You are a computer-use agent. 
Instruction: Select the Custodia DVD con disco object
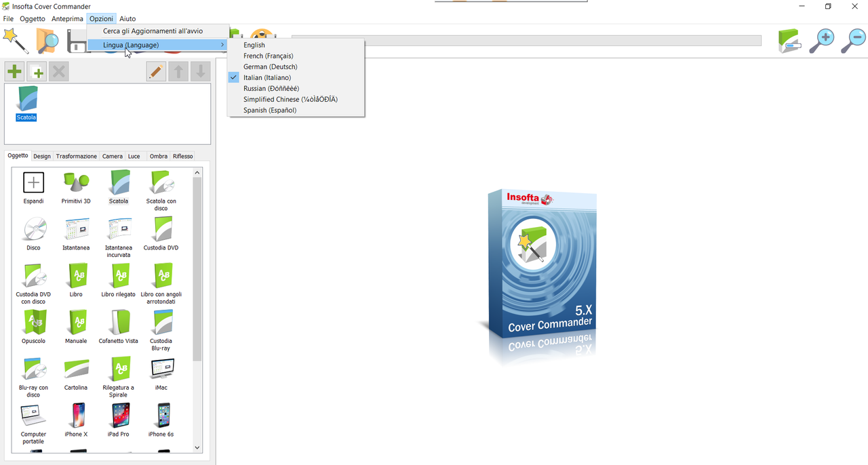pyautogui.click(x=33, y=284)
